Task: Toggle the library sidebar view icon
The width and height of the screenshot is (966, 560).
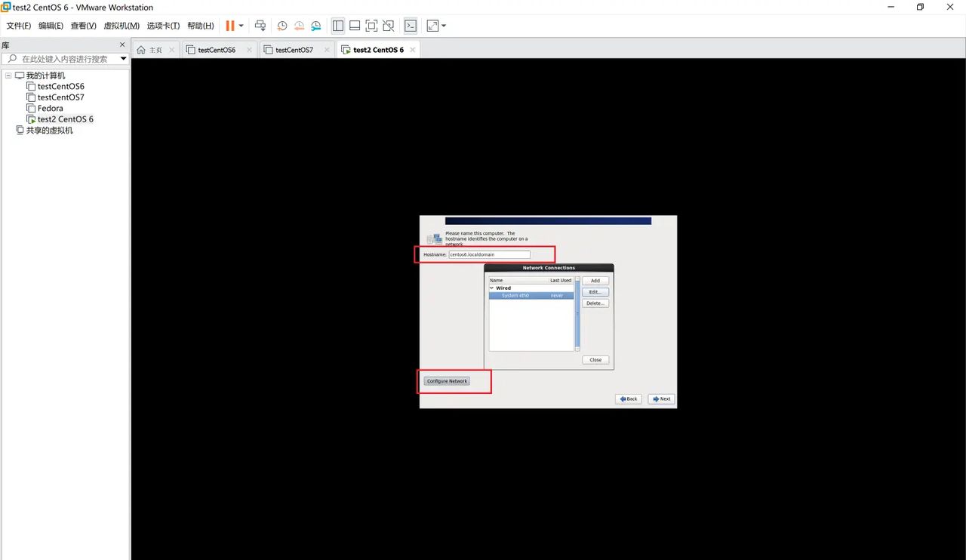Action: tap(337, 26)
